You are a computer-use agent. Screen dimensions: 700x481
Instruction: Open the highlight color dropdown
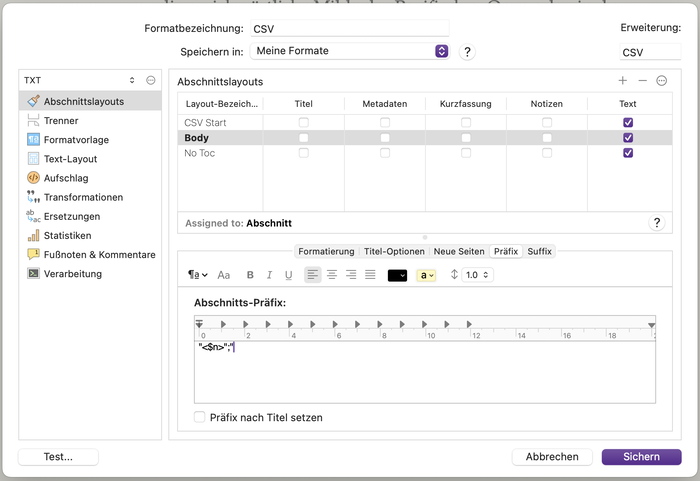coord(426,275)
